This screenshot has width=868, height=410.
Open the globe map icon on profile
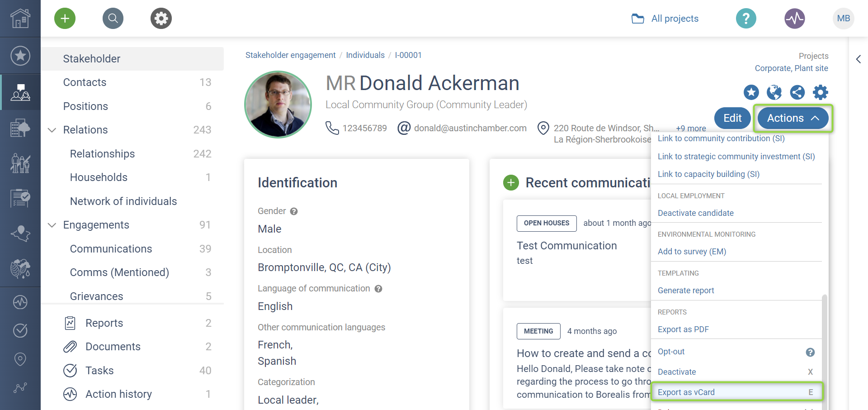[774, 92]
